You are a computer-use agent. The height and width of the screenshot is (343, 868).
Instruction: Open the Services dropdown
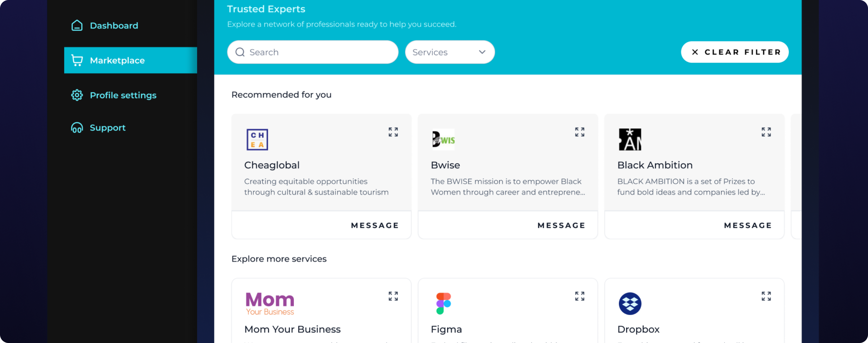click(x=450, y=52)
